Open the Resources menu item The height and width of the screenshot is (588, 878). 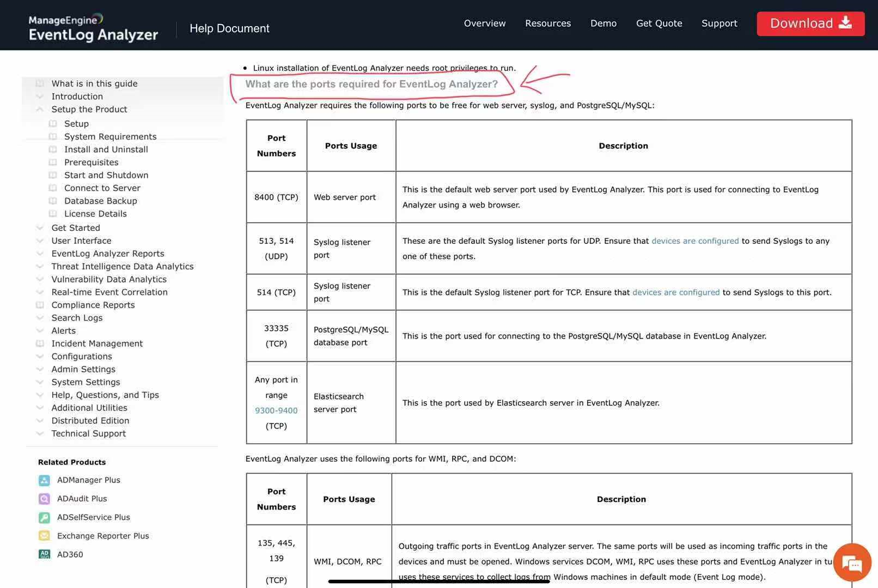tap(548, 23)
